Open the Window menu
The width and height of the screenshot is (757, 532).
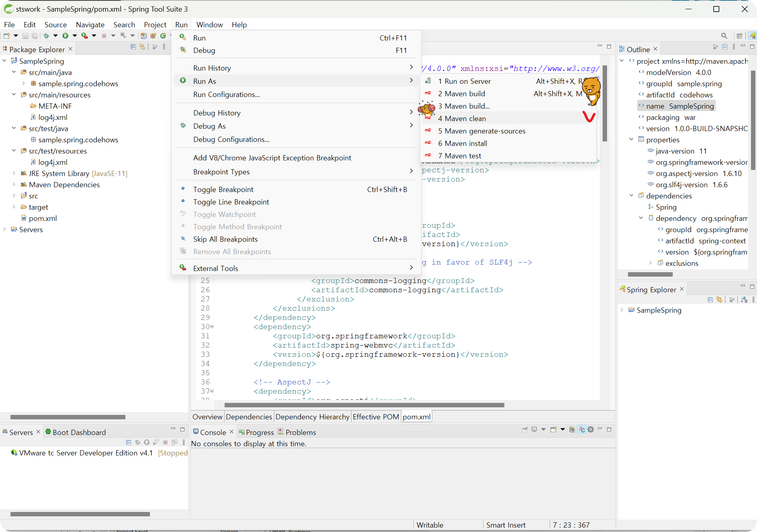pyautogui.click(x=209, y=24)
